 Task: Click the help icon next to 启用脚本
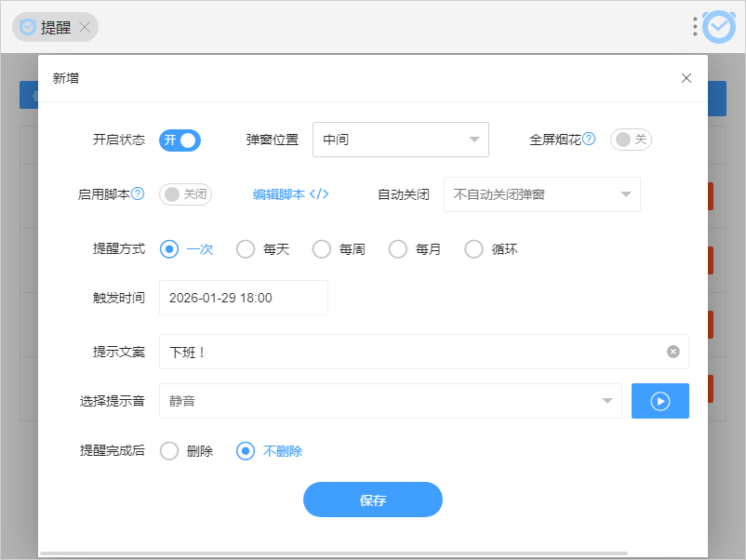click(x=138, y=194)
